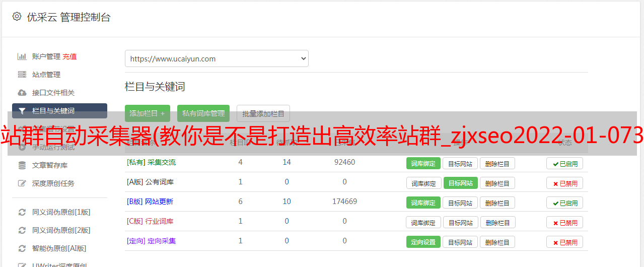The width and height of the screenshot is (644, 267).
Task: Click the refresh icon for 智能伪原创[AI版]
Action: coord(22,248)
